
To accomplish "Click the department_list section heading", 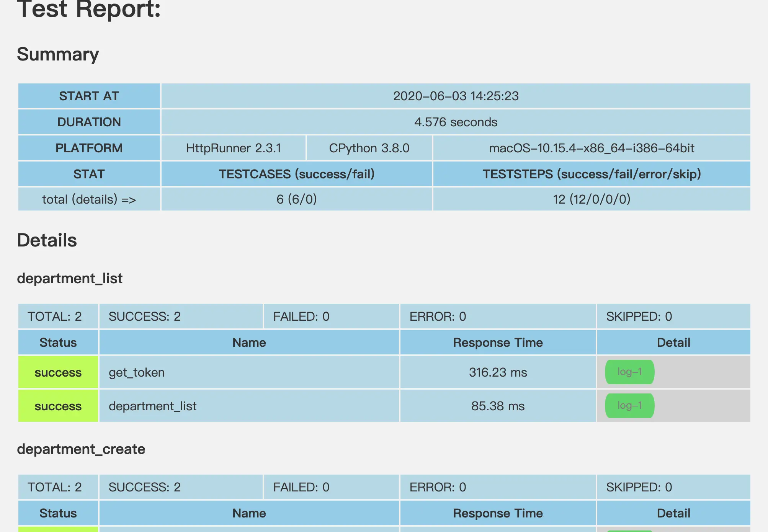I will [70, 278].
